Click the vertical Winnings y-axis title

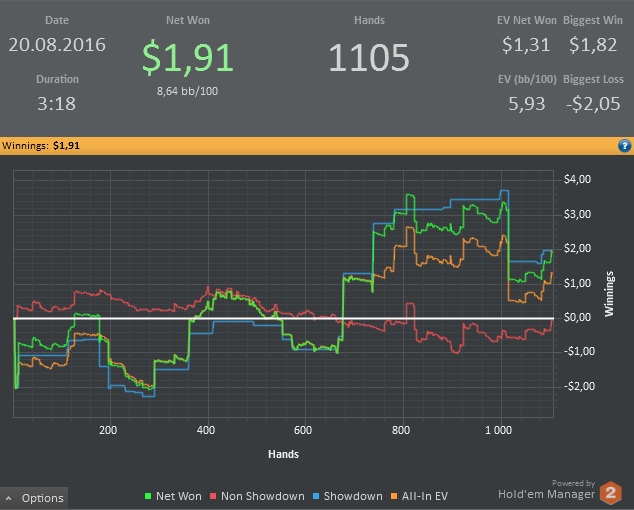point(609,294)
